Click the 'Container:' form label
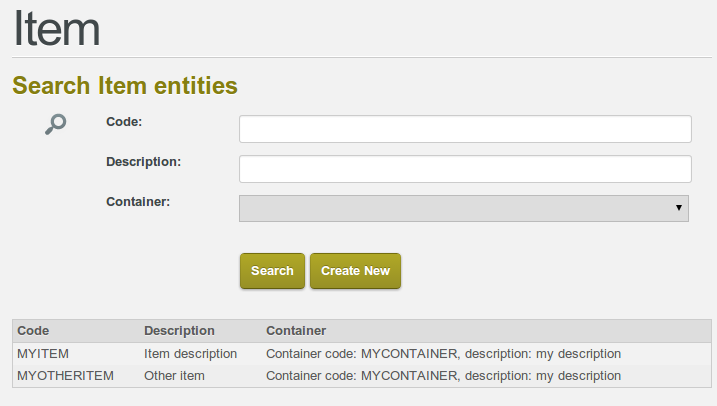717x406 pixels. 138,201
